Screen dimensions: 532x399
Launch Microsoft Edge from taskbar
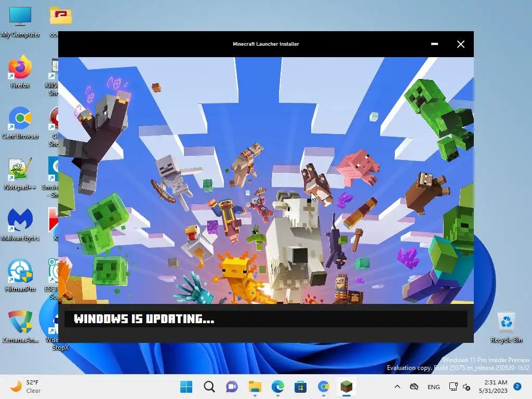click(x=278, y=387)
